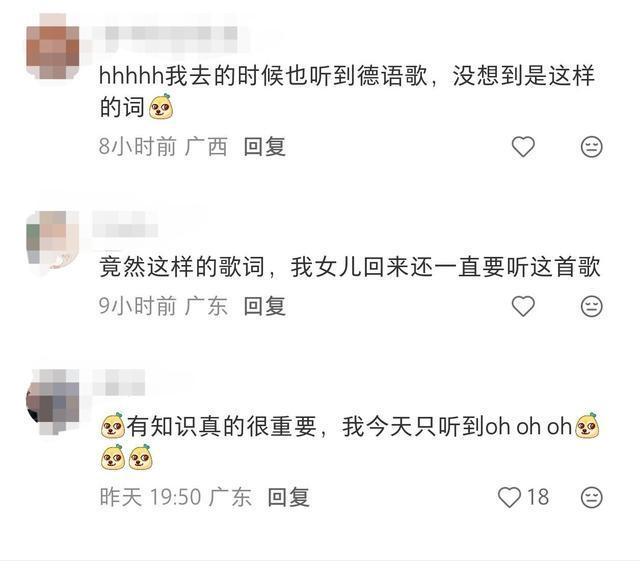Open the second commenter's avatar
The image size is (640, 577).
tap(53, 241)
